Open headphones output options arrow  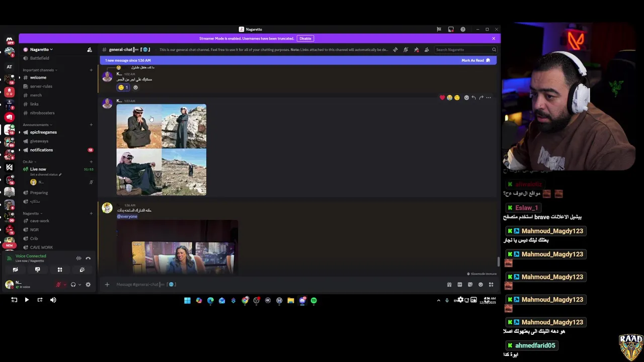(x=79, y=285)
